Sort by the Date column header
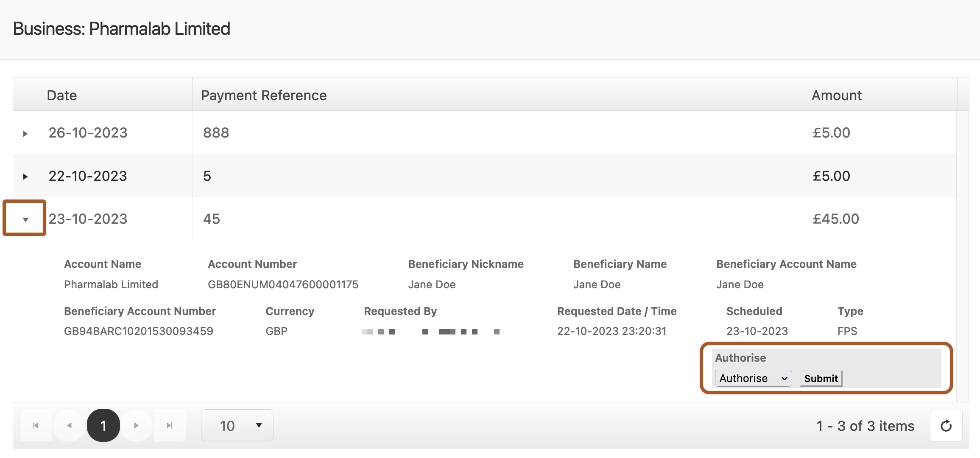 click(62, 96)
